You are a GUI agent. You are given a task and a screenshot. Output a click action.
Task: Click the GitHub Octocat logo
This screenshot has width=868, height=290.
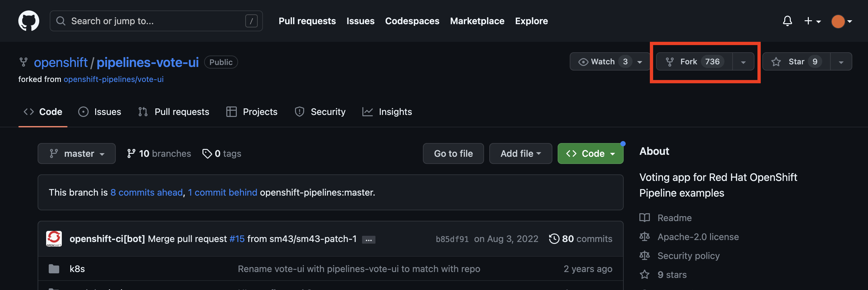[x=29, y=21]
